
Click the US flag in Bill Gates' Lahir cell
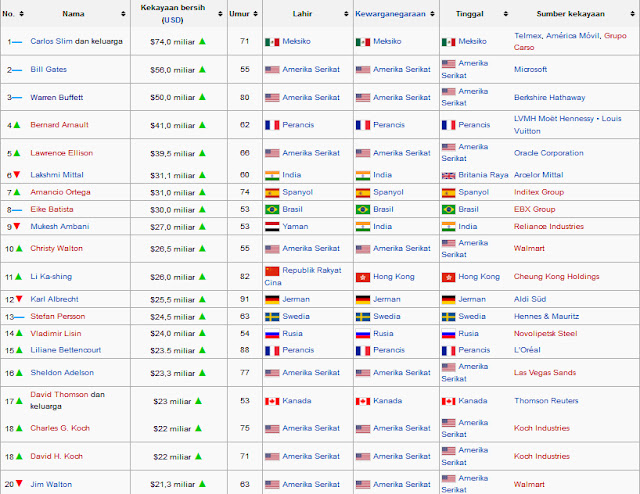[x=272, y=70]
